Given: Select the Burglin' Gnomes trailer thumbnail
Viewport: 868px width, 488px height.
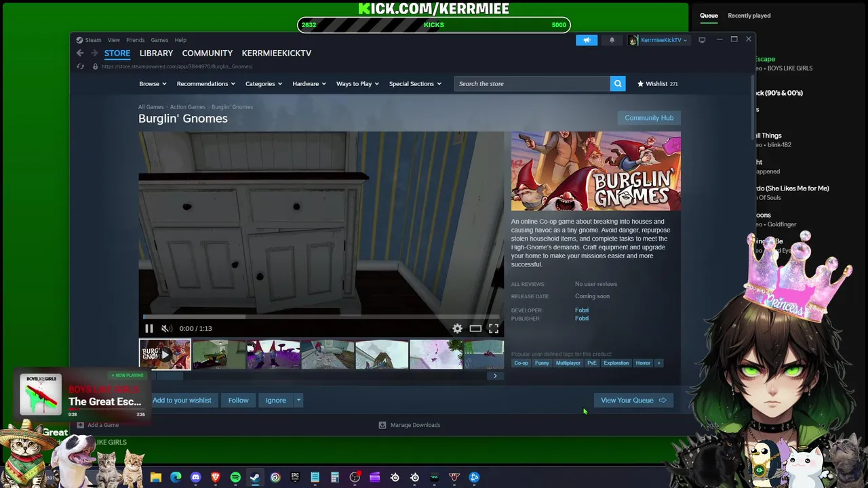Looking at the screenshot, I should 165,354.
